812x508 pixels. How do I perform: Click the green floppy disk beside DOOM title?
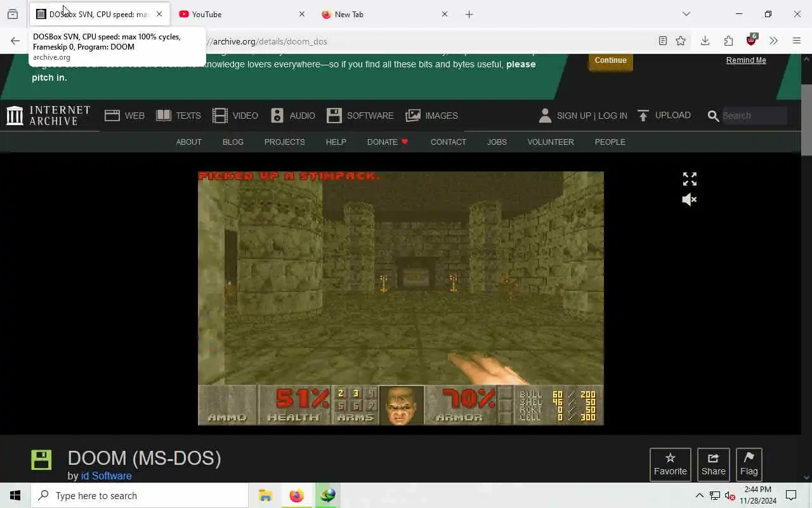click(41, 460)
